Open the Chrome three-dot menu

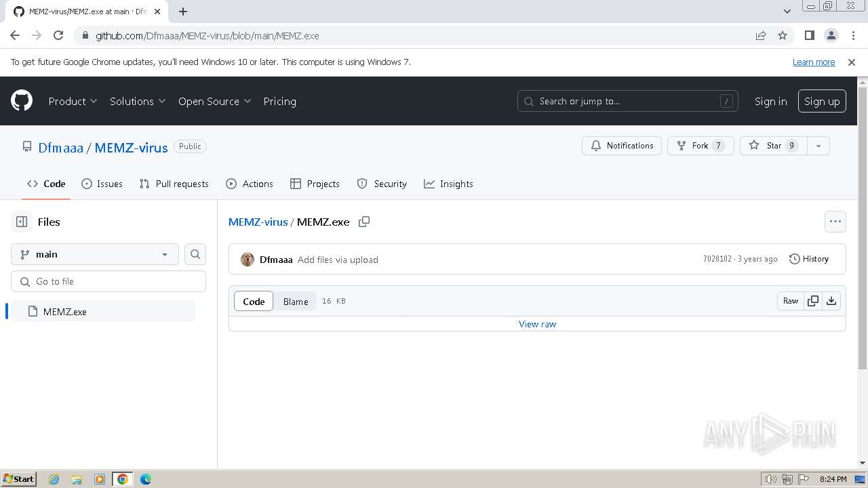pyautogui.click(x=852, y=35)
